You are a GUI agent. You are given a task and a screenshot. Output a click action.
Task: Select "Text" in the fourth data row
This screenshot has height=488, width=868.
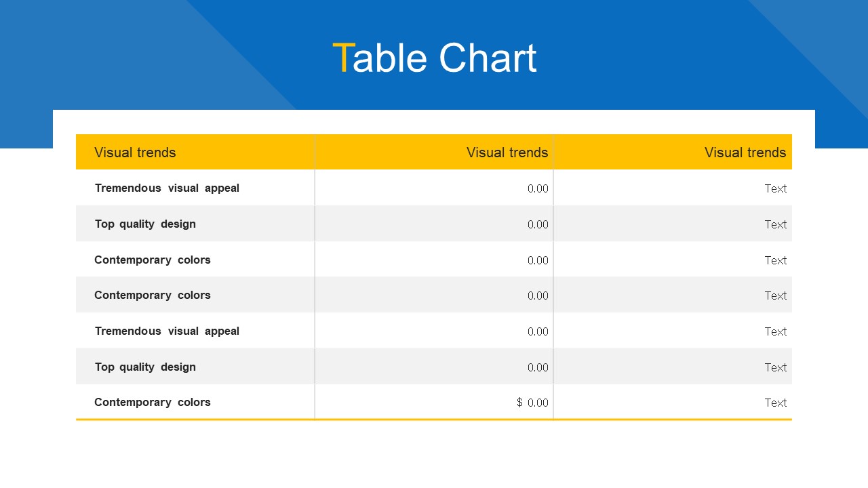(775, 296)
